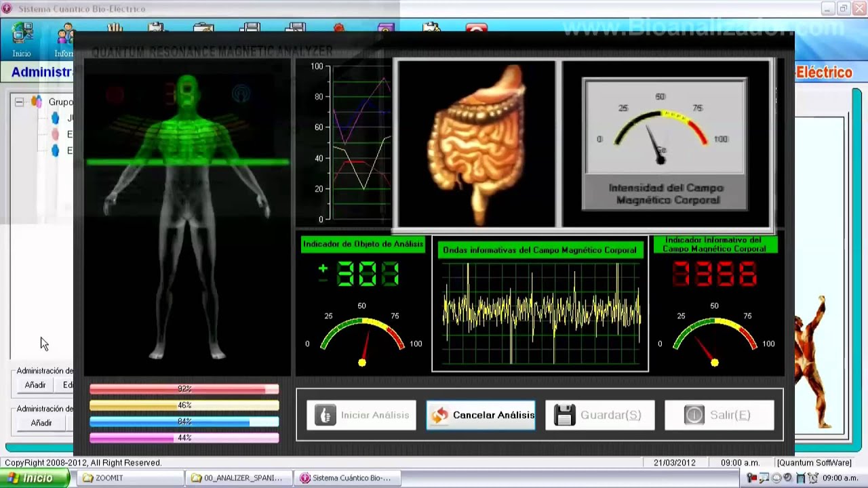Click the CopyRight 2008-2012 status text

[83, 463]
